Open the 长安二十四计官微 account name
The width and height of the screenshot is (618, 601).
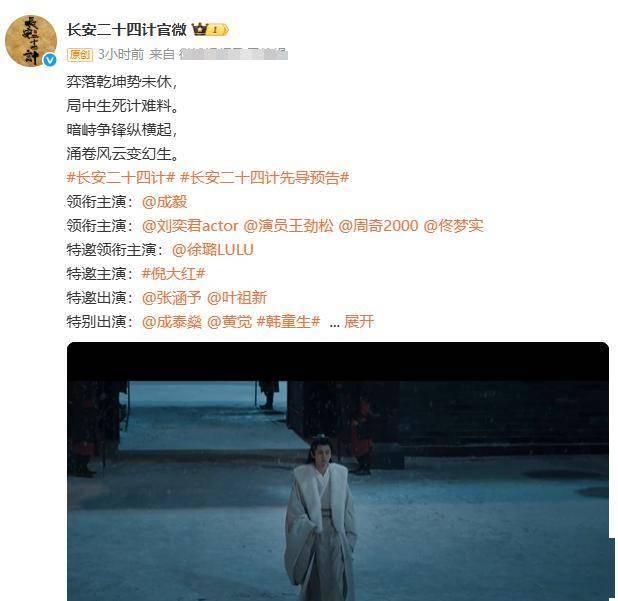click(127, 30)
